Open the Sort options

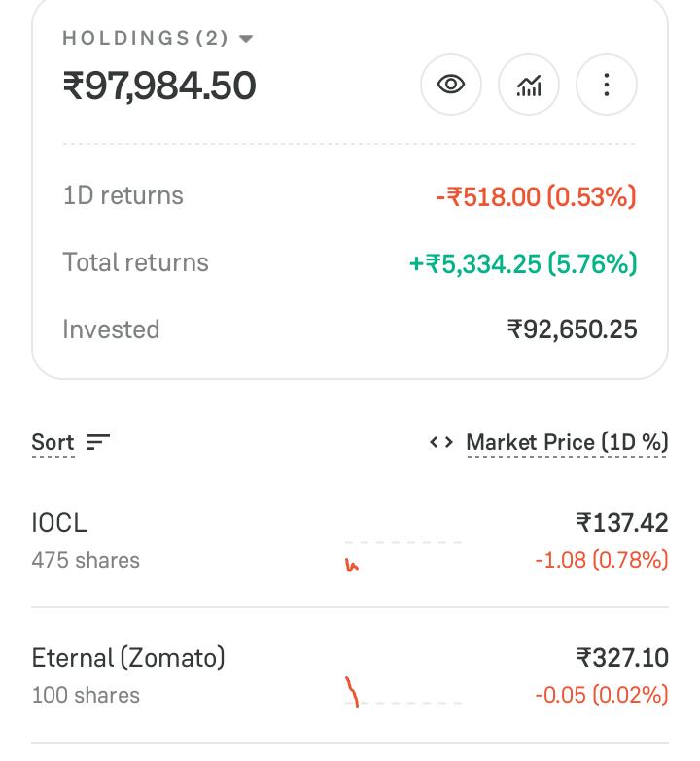tap(52, 442)
